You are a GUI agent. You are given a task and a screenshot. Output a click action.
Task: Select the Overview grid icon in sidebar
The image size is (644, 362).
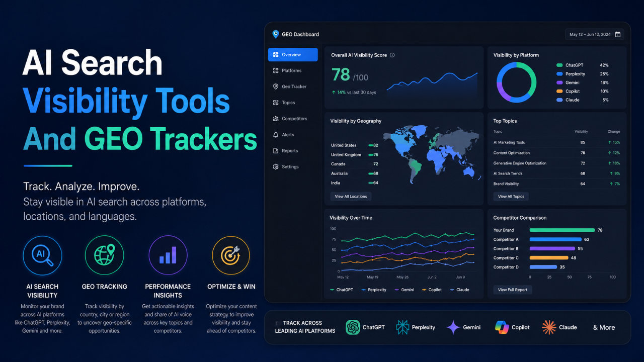pos(276,54)
